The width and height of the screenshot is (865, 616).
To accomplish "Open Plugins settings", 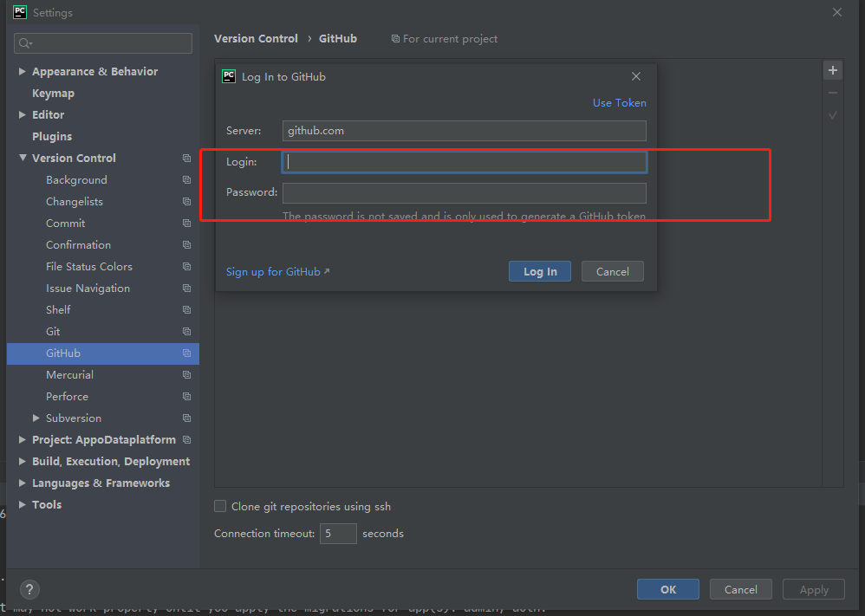I will [x=52, y=136].
